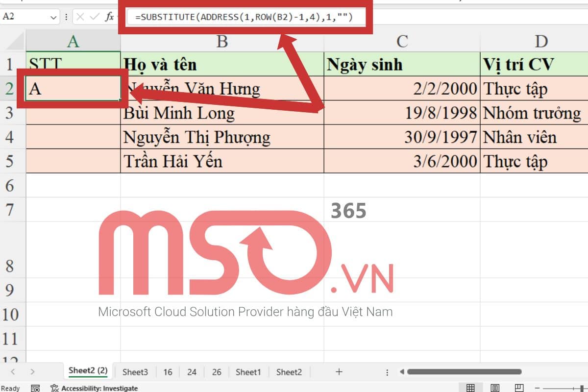Click the 'Vị trí CV' header cell

click(x=534, y=64)
